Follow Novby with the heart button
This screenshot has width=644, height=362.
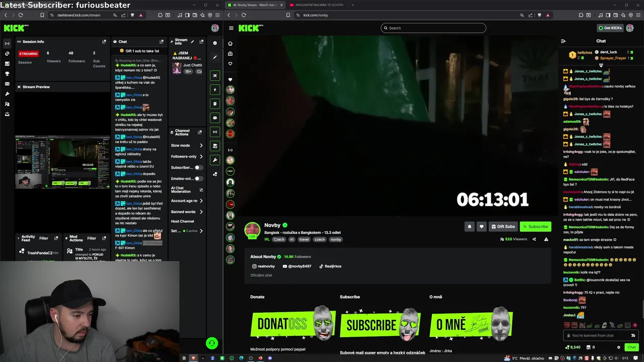pos(481,227)
